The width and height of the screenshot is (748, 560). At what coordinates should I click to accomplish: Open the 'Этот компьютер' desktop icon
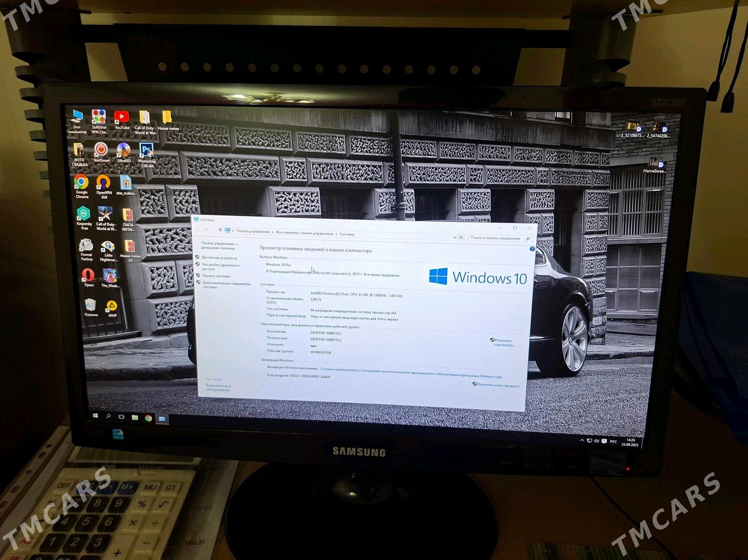(x=77, y=122)
